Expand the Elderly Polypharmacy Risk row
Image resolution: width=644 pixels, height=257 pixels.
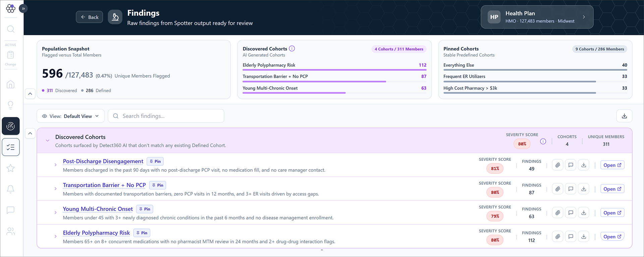[x=56, y=236]
